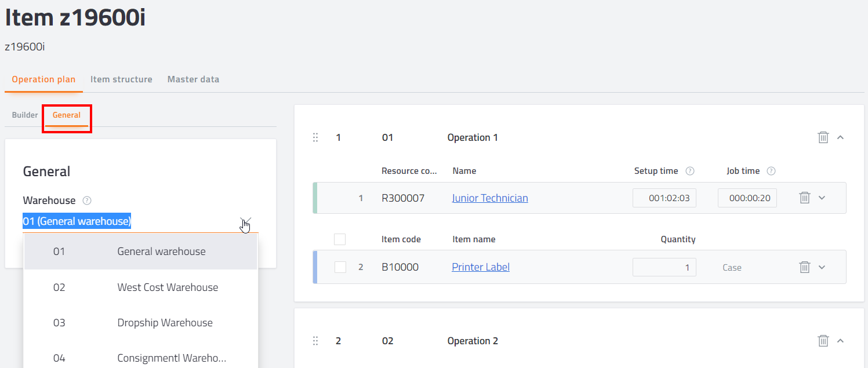Click Item name column header

click(474, 239)
